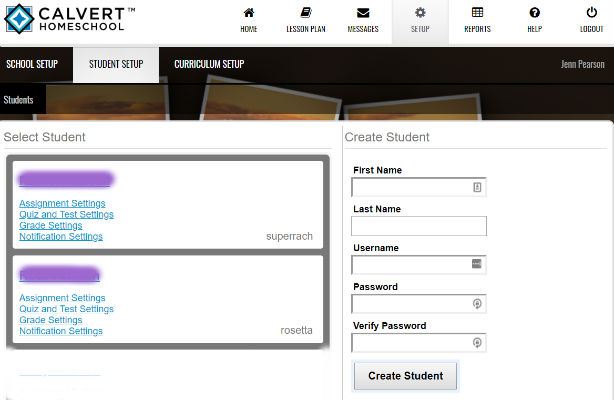Open Notification Settings for rosetta
The height and width of the screenshot is (400, 614).
coord(60,331)
